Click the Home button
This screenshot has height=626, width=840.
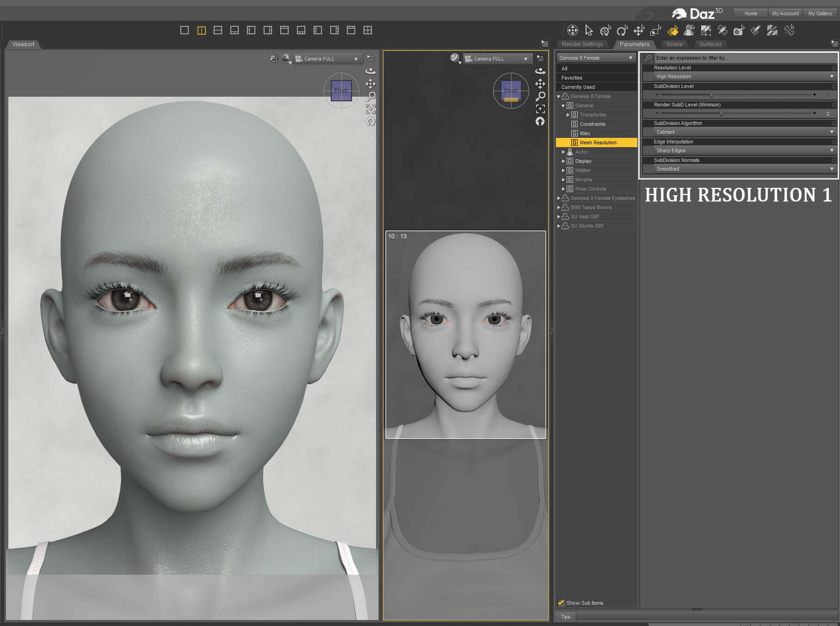click(750, 13)
